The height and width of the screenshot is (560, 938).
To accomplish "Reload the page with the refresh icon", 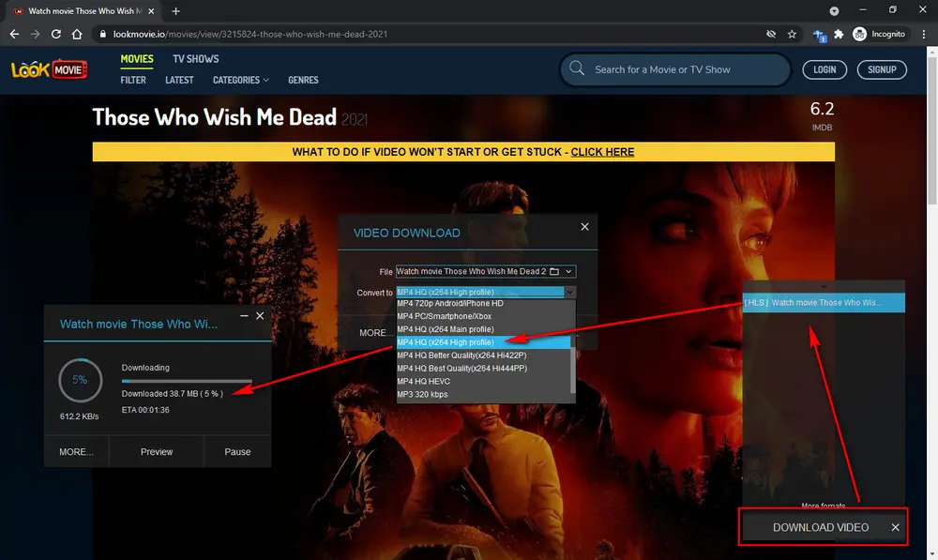I will [x=56, y=34].
